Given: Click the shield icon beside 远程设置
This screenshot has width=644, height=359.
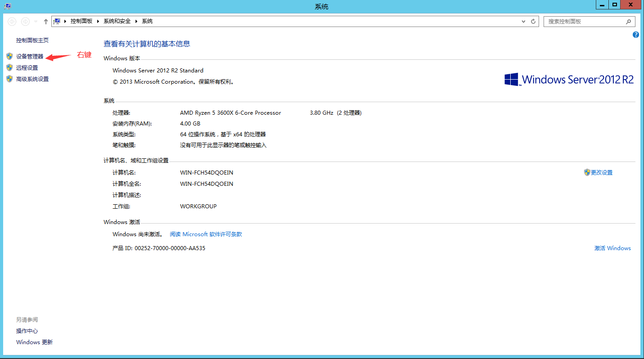Looking at the screenshot, I should click(9, 67).
